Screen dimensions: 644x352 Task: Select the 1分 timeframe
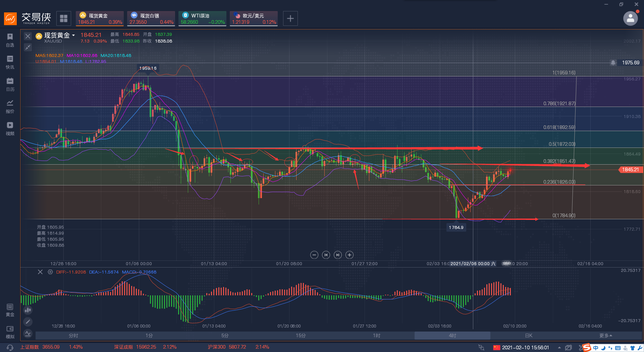(x=149, y=336)
